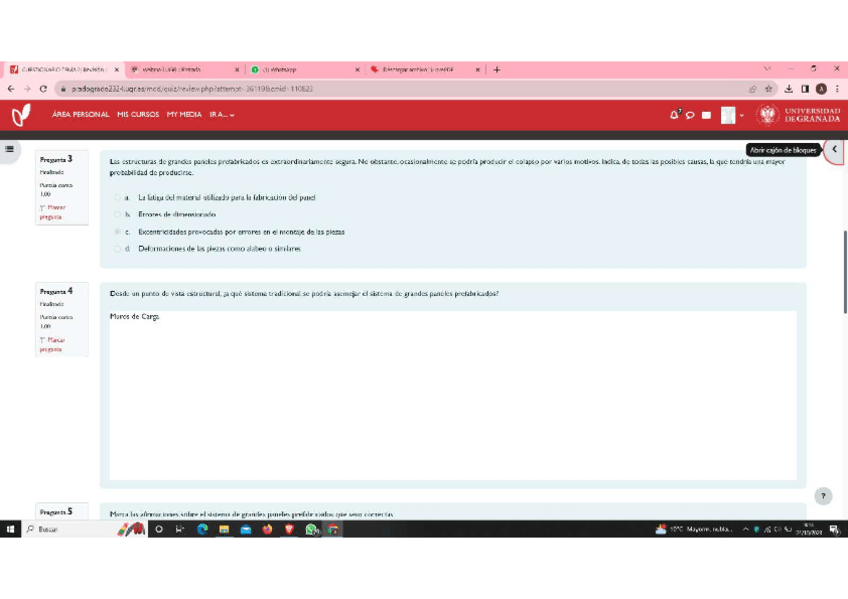Image resolution: width=848 pixels, height=599 pixels.
Task: Click the Cortana circle icon on taskbar
Action: (159, 529)
